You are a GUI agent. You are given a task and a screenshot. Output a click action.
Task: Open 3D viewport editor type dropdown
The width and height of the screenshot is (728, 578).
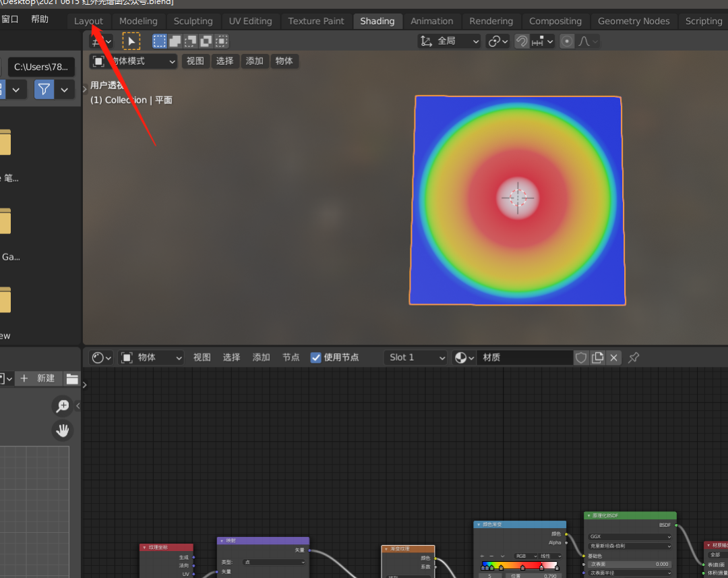point(100,41)
